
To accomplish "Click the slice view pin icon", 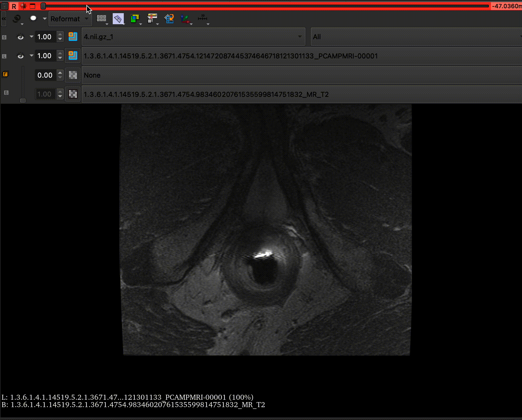I will click(4, 6).
